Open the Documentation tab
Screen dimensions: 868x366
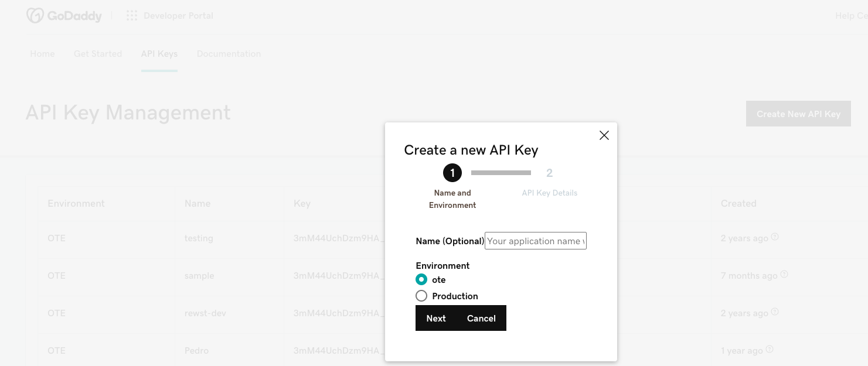[x=229, y=54]
